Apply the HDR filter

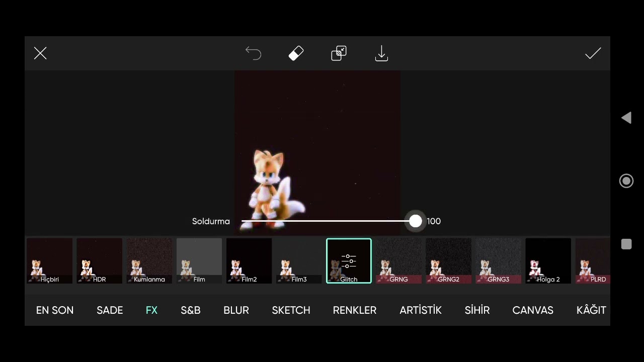pos(100,261)
